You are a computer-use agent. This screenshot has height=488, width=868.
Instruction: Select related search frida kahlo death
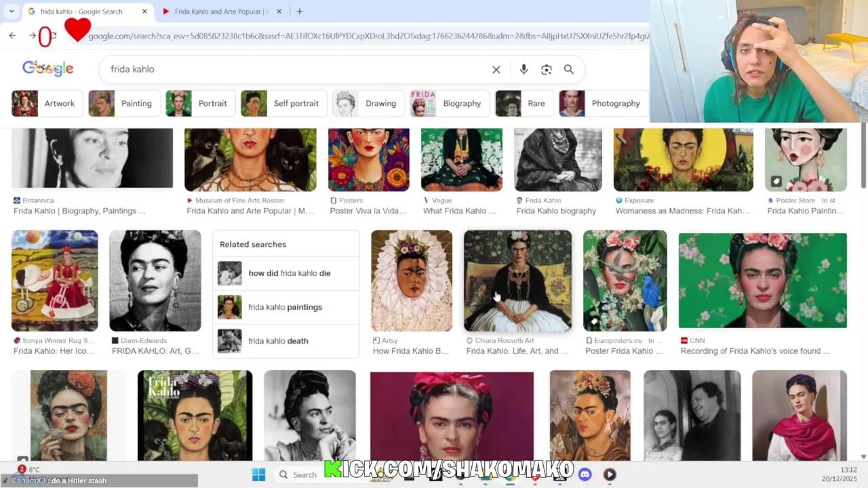[x=285, y=341]
